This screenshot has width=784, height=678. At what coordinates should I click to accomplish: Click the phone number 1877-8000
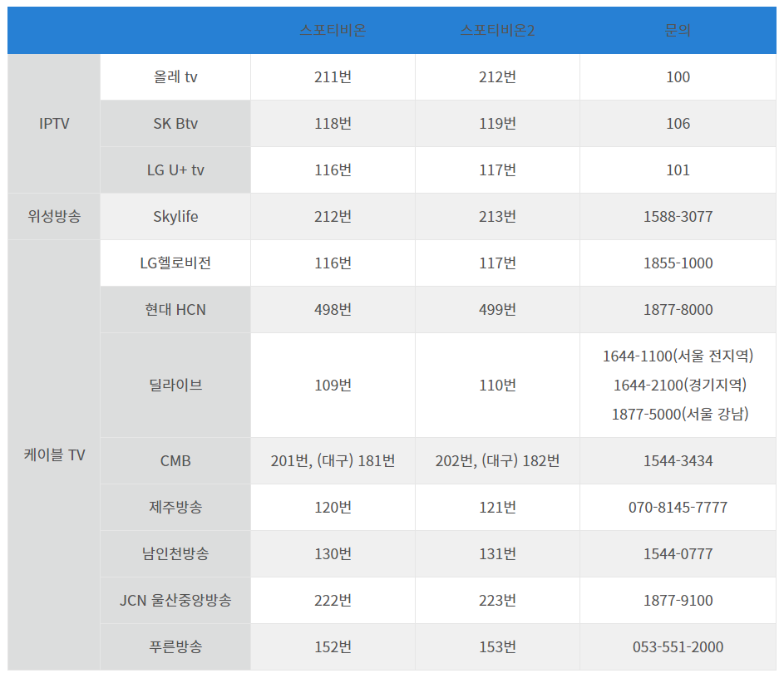click(678, 309)
